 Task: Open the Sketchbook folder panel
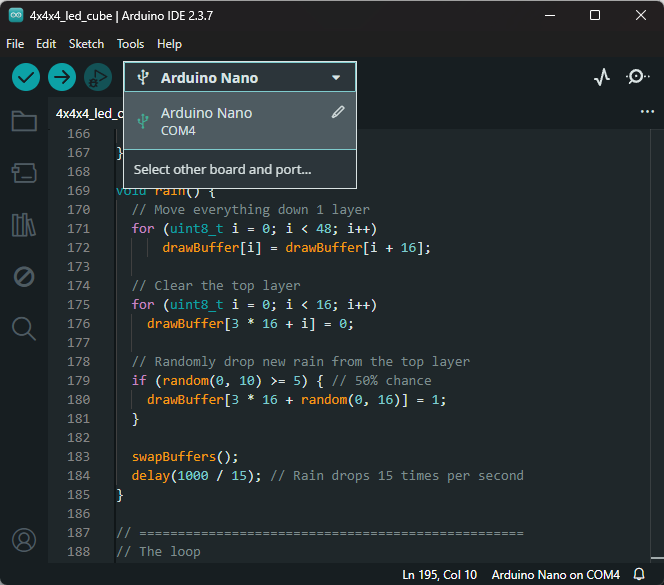click(x=24, y=122)
